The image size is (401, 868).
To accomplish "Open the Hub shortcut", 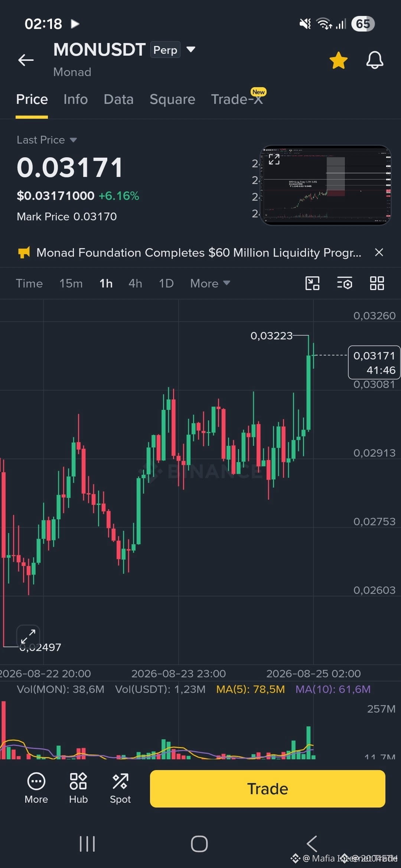I will pyautogui.click(x=78, y=788).
